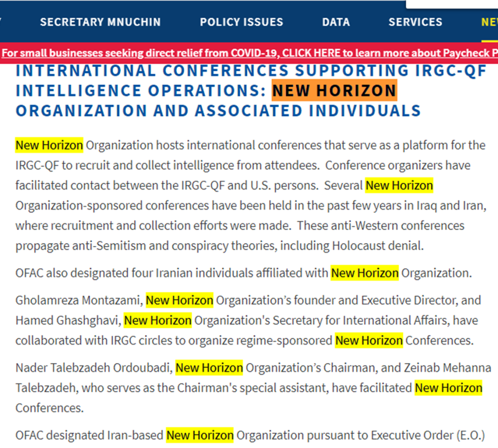498x448 pixels.
Task: Click highlighted 'New Horizon' after Hamed Ghashghavi
Action: [158, 321]
